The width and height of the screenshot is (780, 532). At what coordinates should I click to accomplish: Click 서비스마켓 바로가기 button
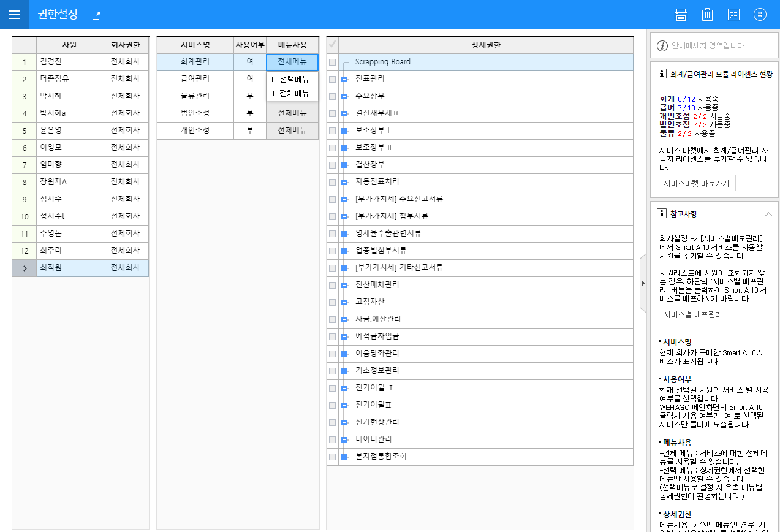click(x=695, y=183)
